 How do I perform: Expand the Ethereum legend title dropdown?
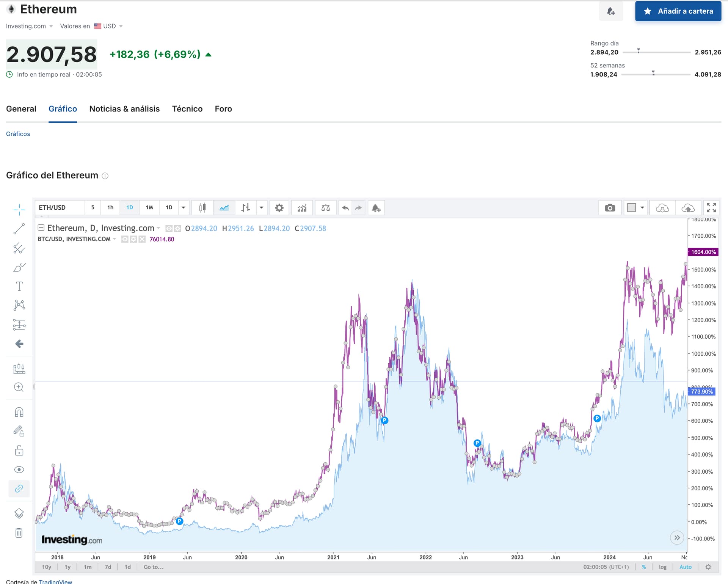click(158, 228)
